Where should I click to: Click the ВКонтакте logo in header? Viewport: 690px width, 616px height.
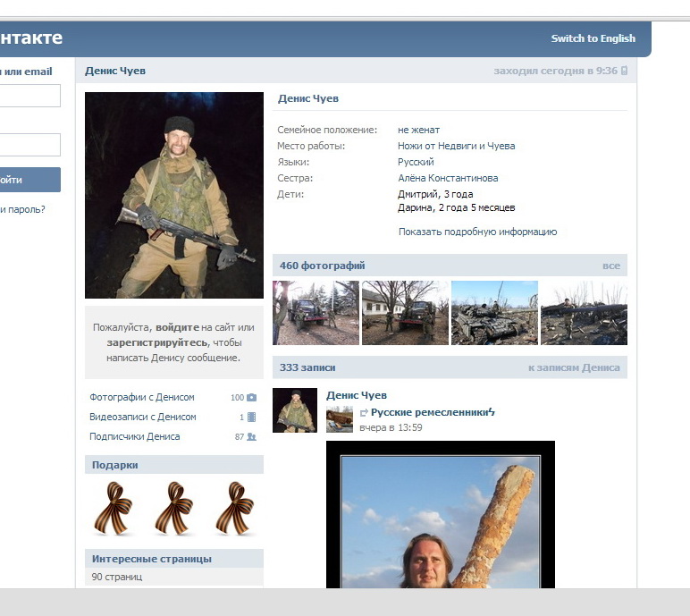(x=31, y=38)
